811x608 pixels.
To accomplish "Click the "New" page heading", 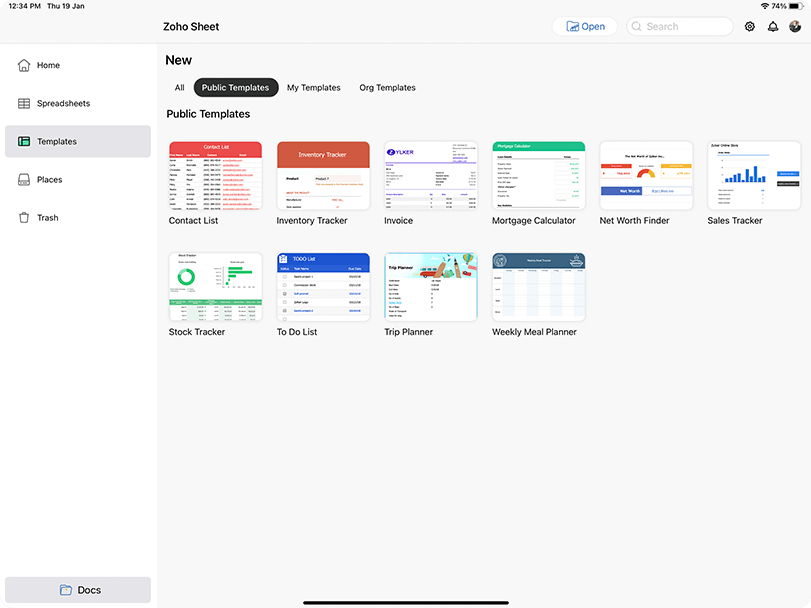I will (x=178, y=60).
